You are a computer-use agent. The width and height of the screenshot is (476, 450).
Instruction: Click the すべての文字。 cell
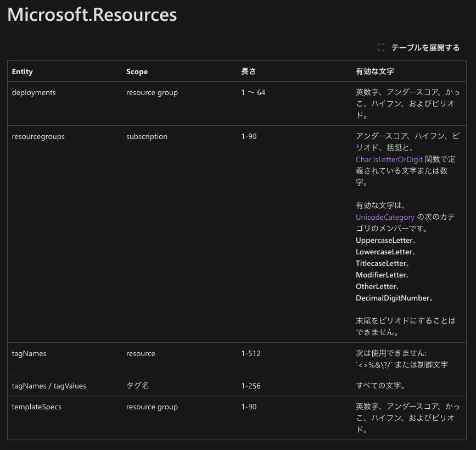coord(380,386)
